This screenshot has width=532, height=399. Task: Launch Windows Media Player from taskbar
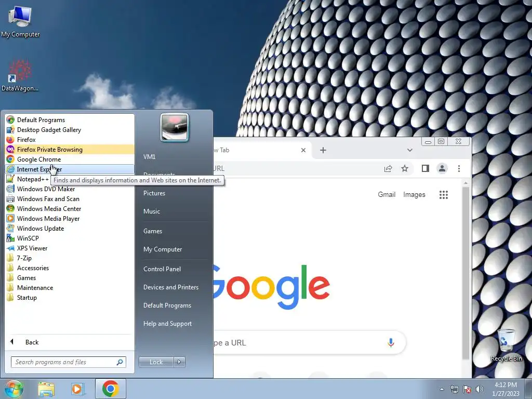pos(78,389)
